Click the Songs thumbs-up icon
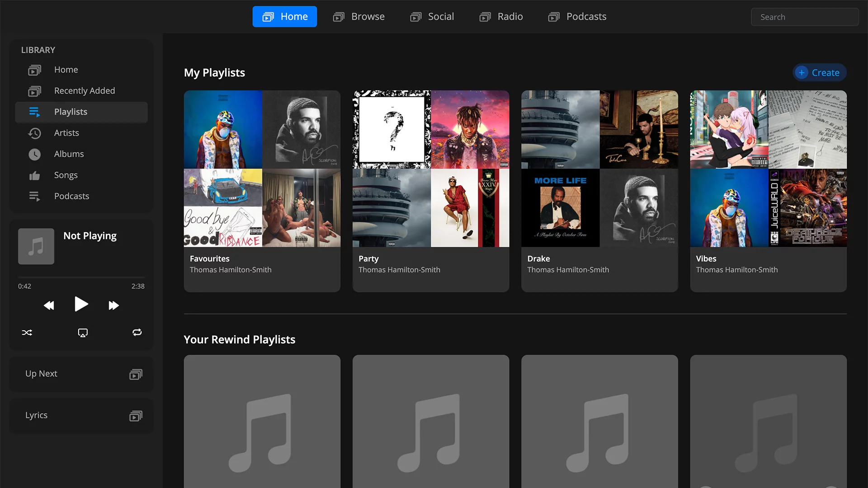 click(35, 175)
